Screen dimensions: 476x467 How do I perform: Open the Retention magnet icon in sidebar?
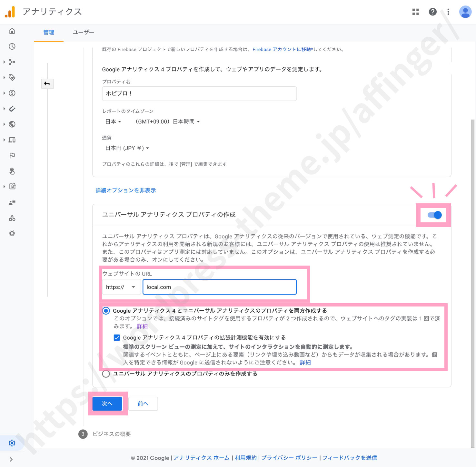click(x=12, y=109)
